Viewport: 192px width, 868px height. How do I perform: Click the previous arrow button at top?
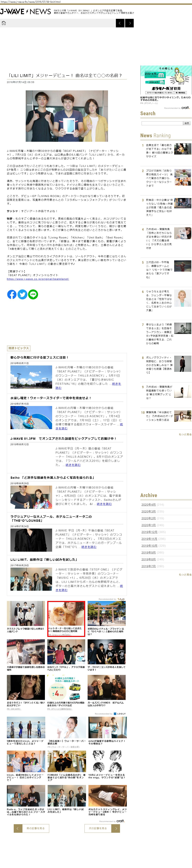(x=120, y=23)
